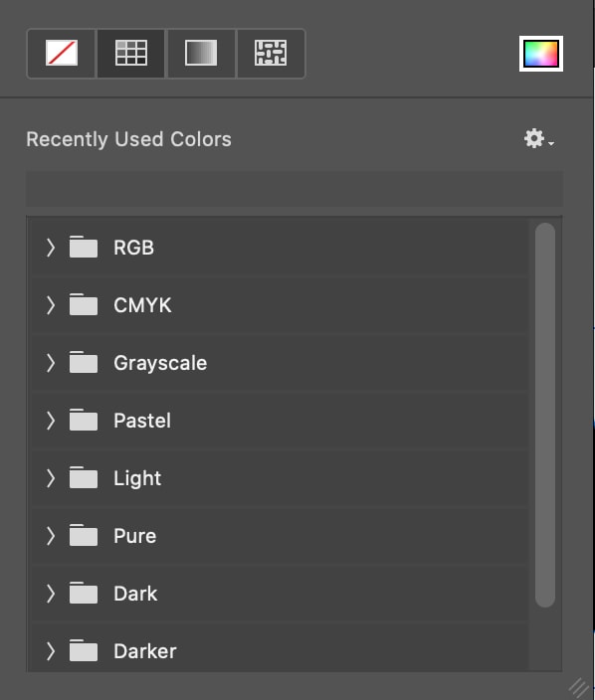
Task: Click the empty Recently Used Colors strip
Action: (x=295, y=188)
